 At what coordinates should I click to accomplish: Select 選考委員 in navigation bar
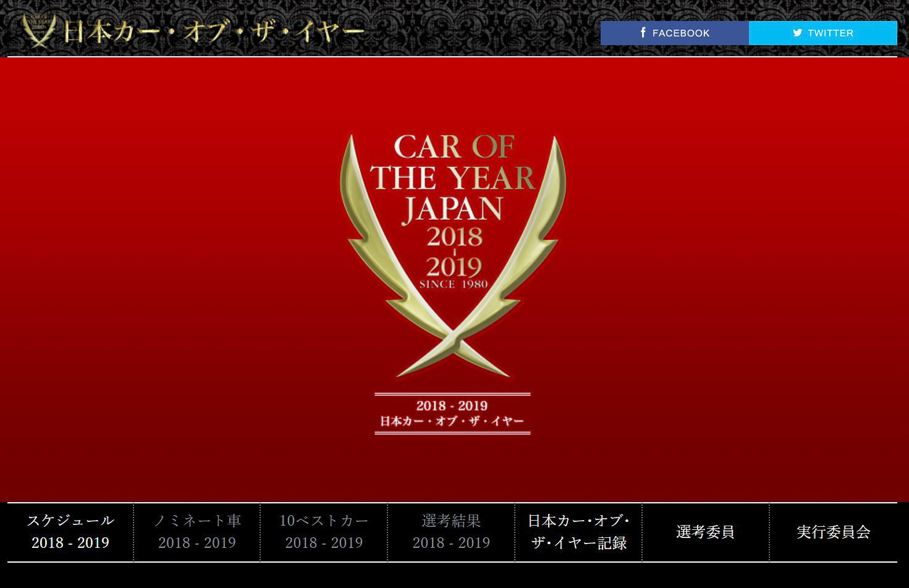click(706, 532)
